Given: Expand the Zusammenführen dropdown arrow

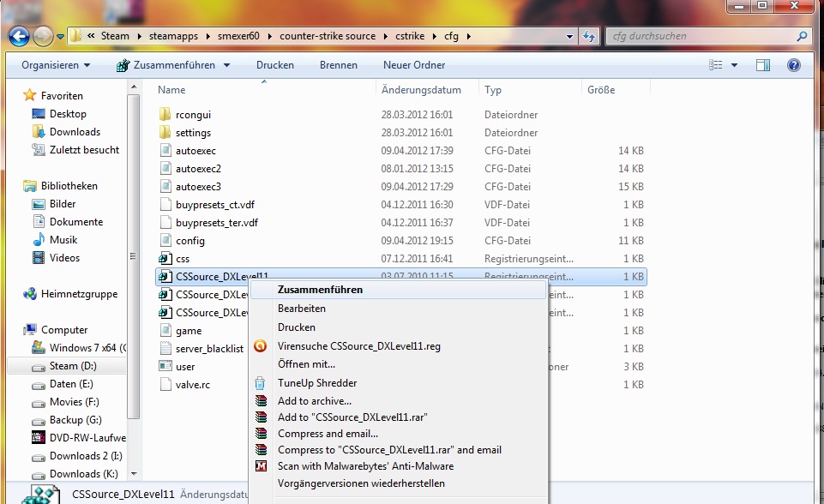Looking at the screenshot, I should coord(226,66).
